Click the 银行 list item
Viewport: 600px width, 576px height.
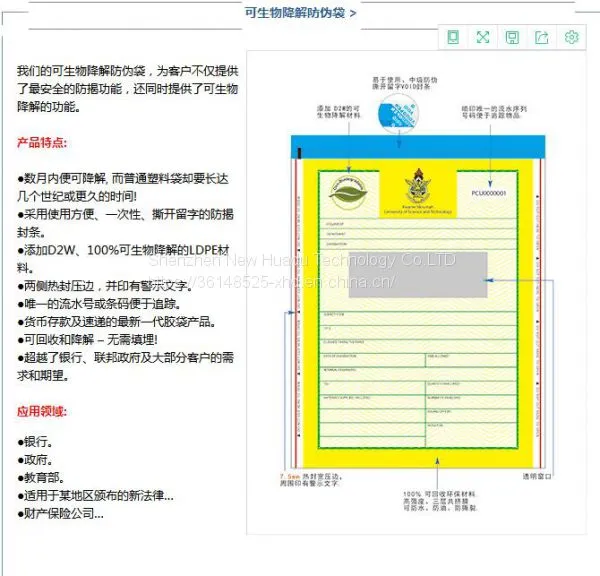35,442
